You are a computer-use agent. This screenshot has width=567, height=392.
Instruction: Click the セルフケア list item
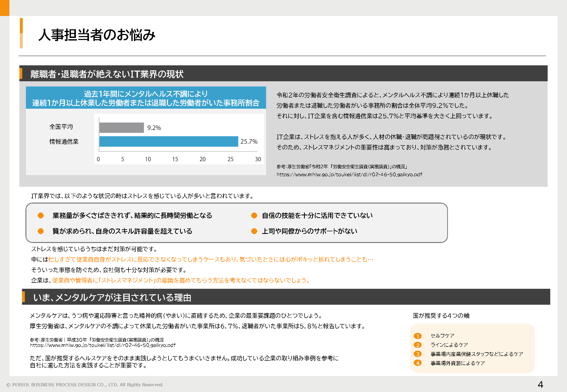point(442,336)
